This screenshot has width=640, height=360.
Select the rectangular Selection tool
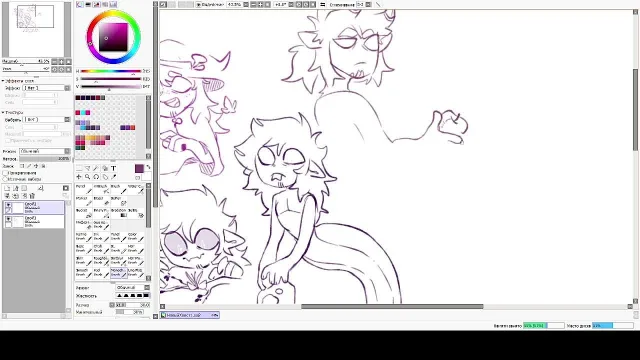point(79,168)
